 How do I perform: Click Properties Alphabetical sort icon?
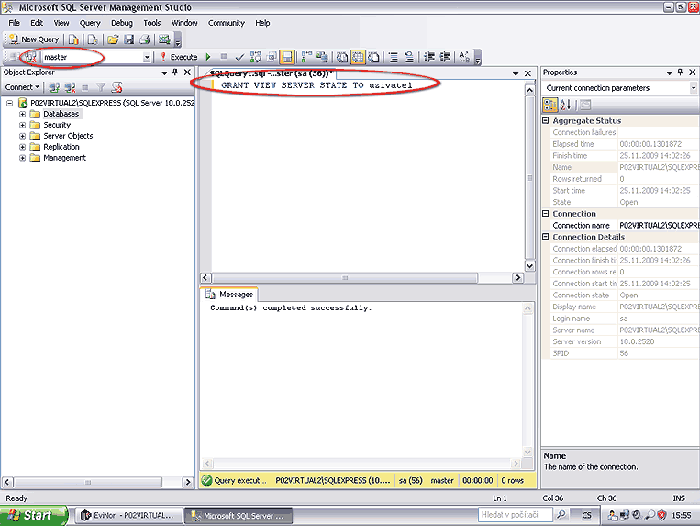click(566, 105)
